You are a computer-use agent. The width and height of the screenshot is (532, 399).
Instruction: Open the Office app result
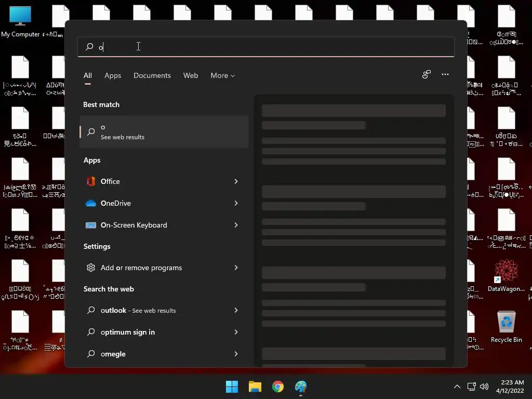164,181
